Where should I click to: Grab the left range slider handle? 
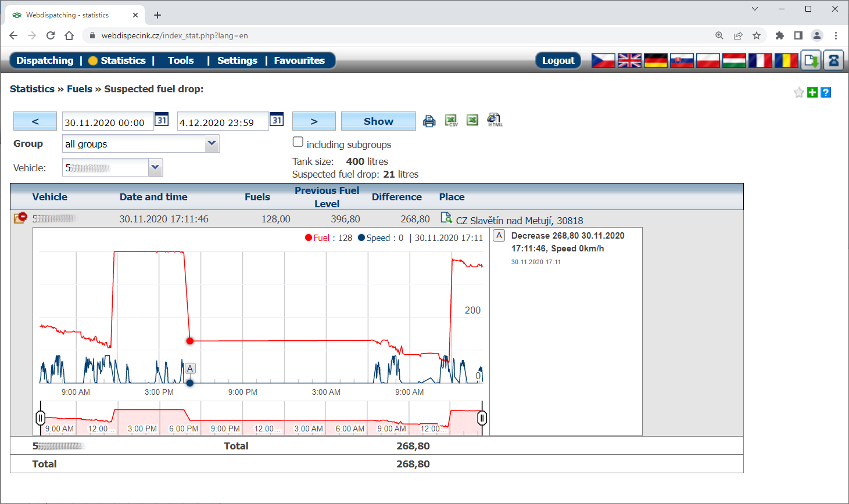coord(41,417)
